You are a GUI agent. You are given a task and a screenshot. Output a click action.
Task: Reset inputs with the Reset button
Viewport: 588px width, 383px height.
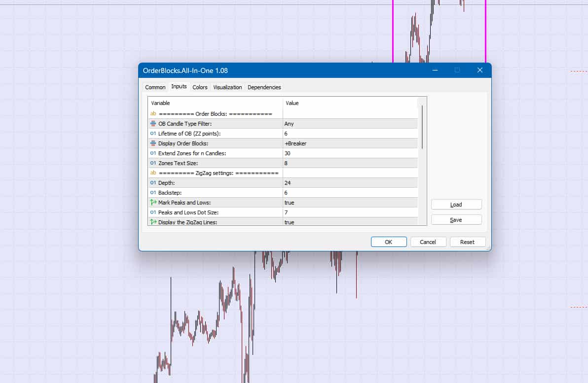point(467,242)
